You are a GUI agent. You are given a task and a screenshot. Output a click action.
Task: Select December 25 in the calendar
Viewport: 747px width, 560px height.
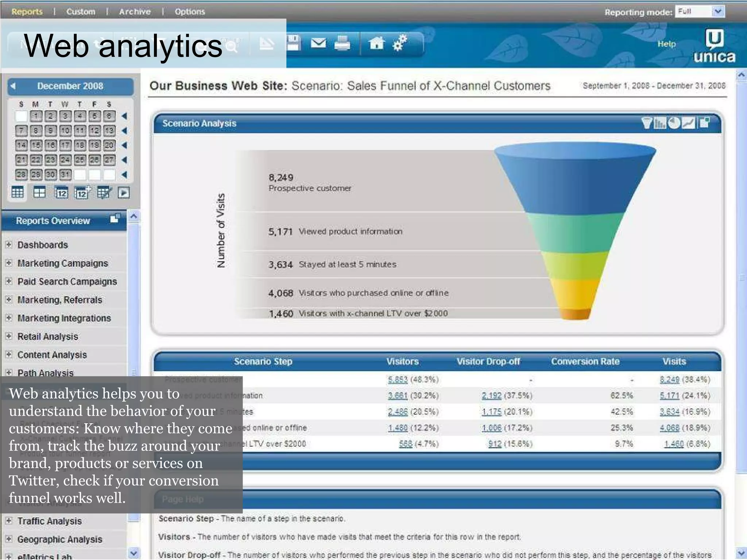point(80,160)
